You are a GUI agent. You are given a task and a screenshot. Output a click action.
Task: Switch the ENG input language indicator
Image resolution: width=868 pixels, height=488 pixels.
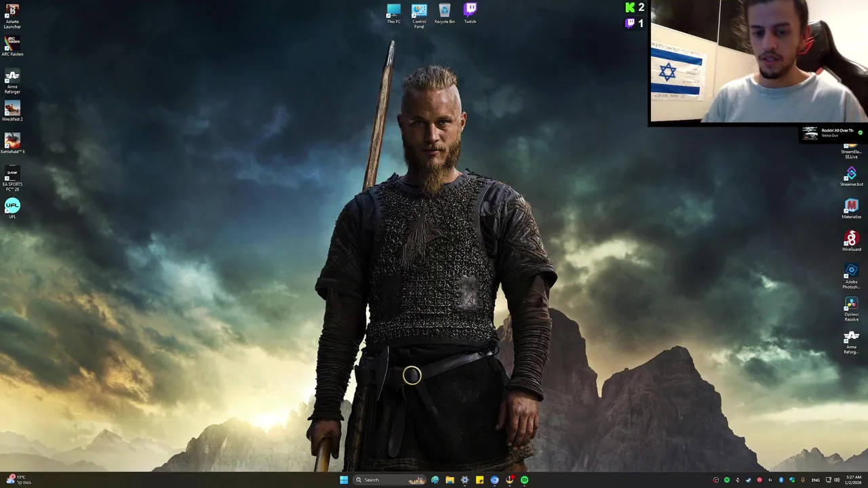click(816, 480)
